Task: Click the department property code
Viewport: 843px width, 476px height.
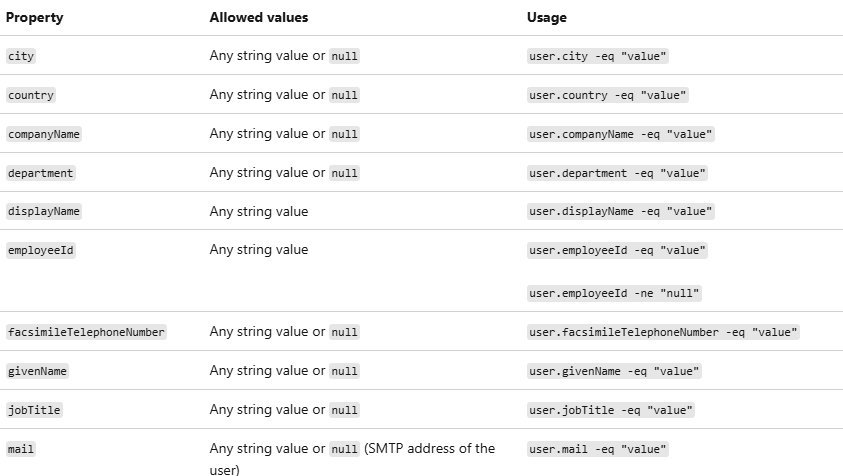Action: tap(41, 173)
